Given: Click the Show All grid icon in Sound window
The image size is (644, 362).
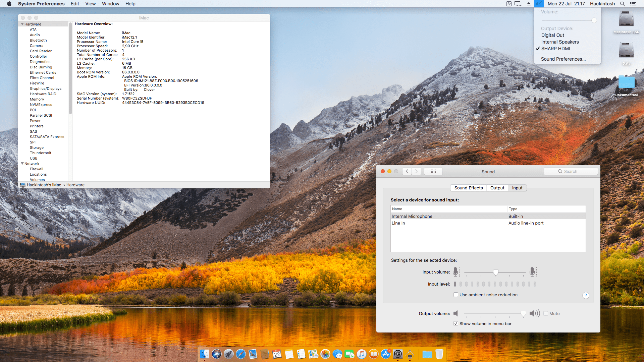Looking at the screenshot, I should [x=433, y=171].
